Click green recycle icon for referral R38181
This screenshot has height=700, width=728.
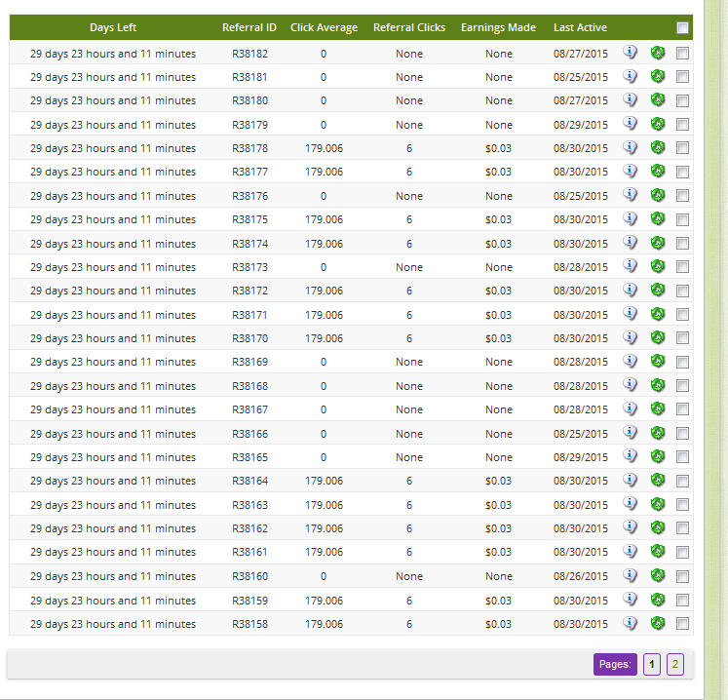[x=657, y=76]
